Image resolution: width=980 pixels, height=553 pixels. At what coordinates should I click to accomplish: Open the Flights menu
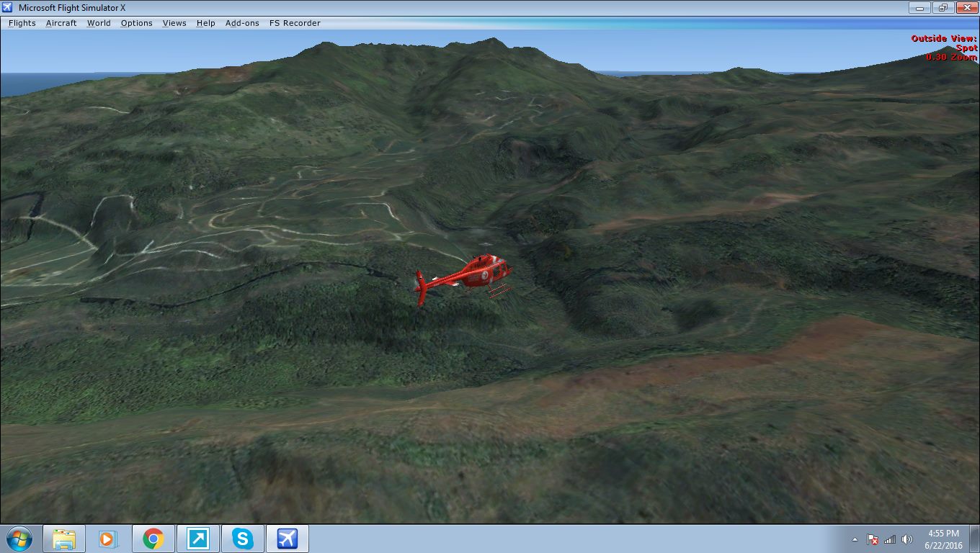(x=22, y=23)
